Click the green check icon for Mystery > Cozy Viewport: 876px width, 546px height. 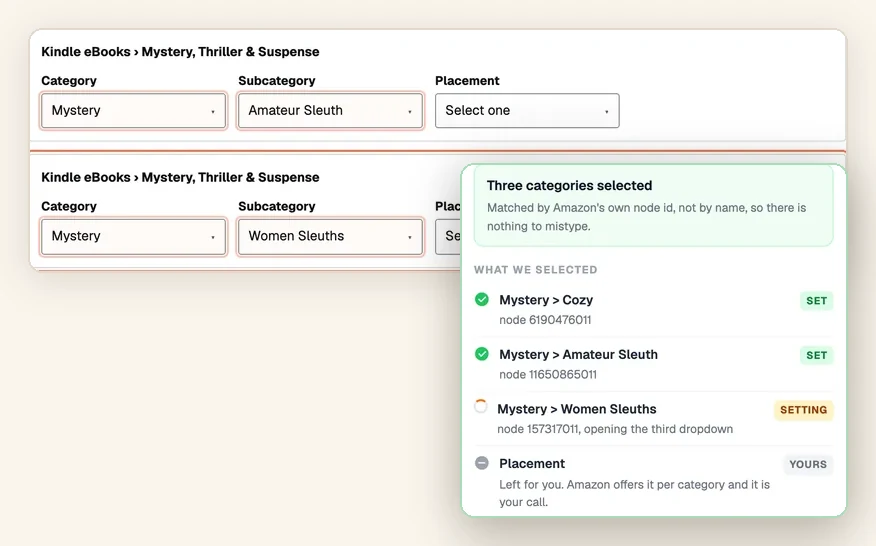(x=482, y=300)
